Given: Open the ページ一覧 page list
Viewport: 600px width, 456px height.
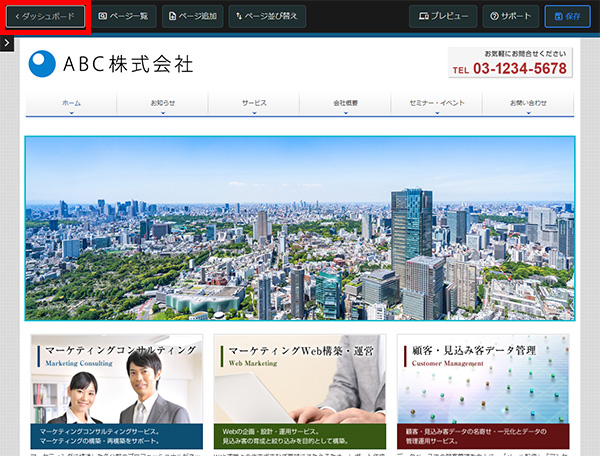Looking at the screenshot, I should [123, 16].
